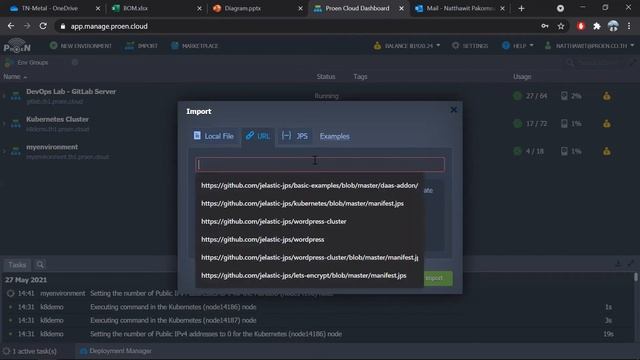
Task: Click the active task(s) indicator
Action: 30,351
